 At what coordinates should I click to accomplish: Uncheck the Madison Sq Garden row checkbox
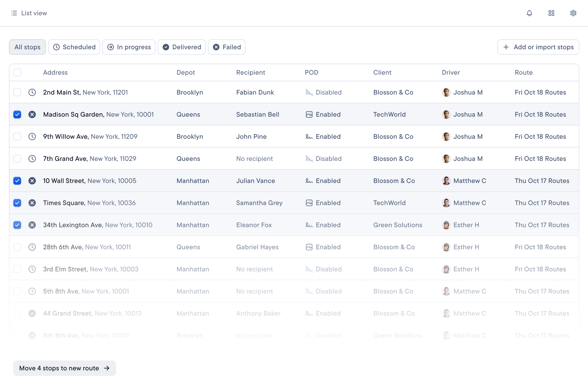click(17, 114)
